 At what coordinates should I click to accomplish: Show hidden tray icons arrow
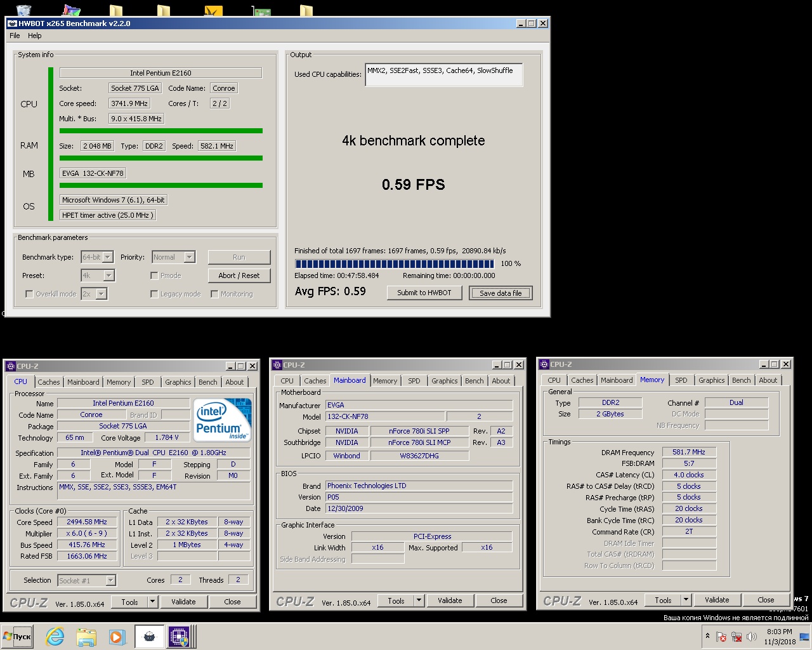click(707, 636)
